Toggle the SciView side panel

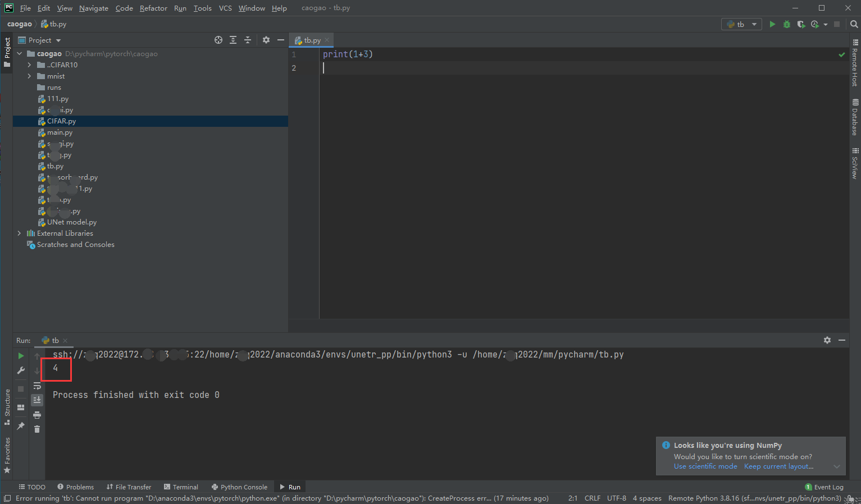tap(855, 163)
